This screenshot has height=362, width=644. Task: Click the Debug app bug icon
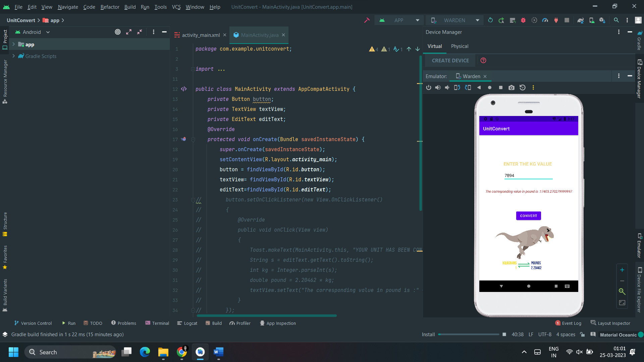523,20
